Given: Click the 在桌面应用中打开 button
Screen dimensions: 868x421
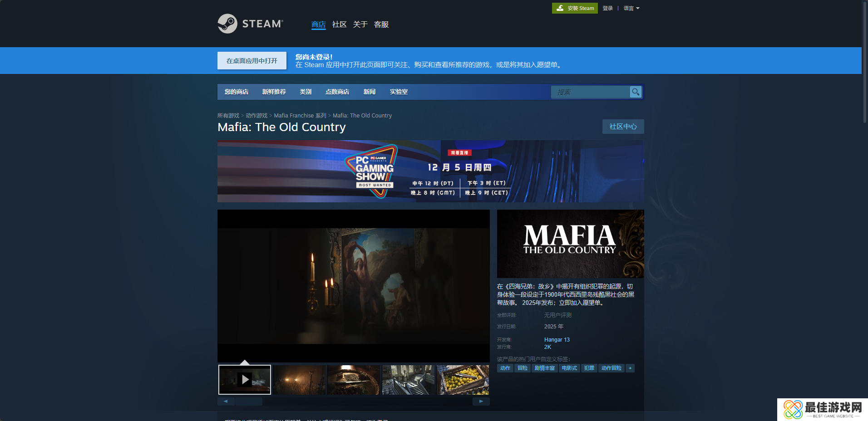Looking at the screenshot, I should click(252, 61).
